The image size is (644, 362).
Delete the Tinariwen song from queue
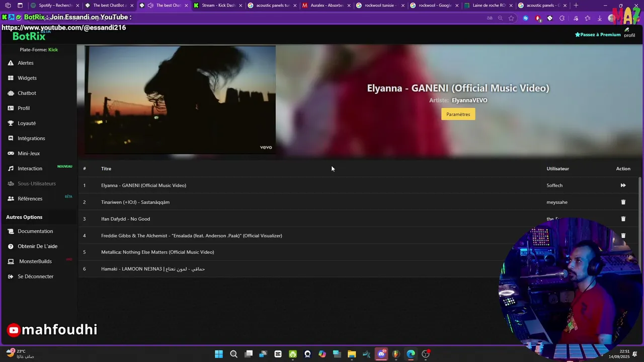pyautogui.click(x=623, y=202)
